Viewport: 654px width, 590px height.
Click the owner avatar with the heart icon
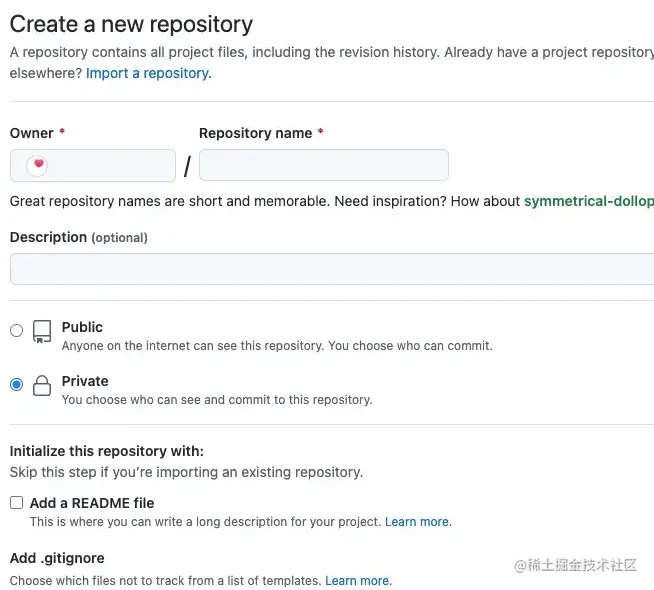(x=37, y=166)
